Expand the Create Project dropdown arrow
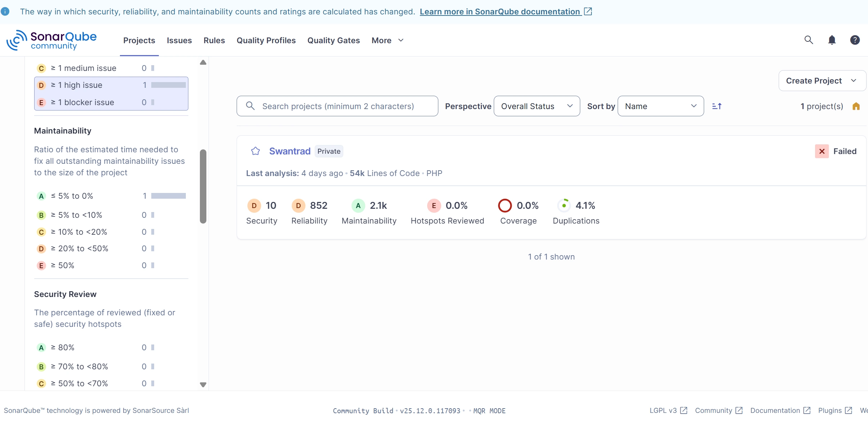 pyautogui.click(x=854, y=81)
